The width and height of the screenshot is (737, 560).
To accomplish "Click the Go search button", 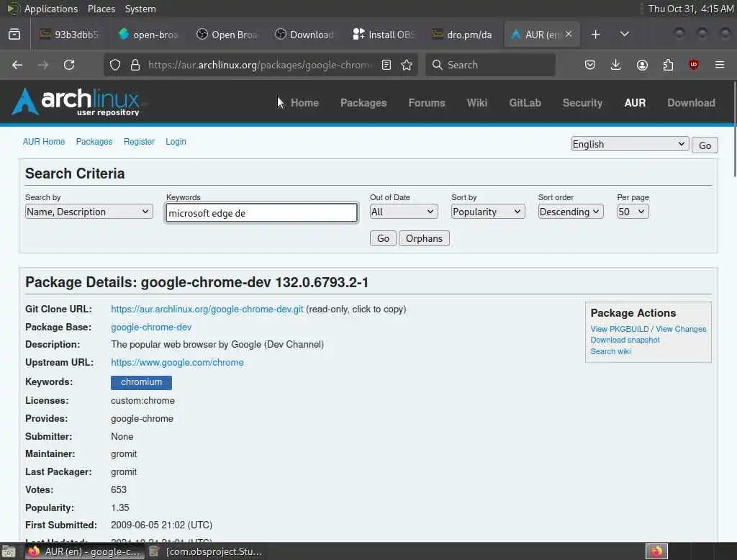I will click(x=383, y=238).
